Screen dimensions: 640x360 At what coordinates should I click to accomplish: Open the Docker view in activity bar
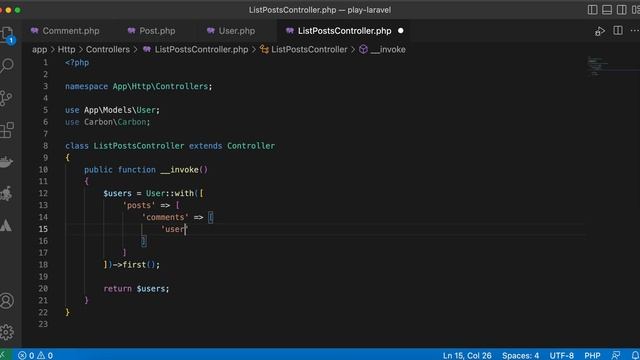(x=6, y=162)
